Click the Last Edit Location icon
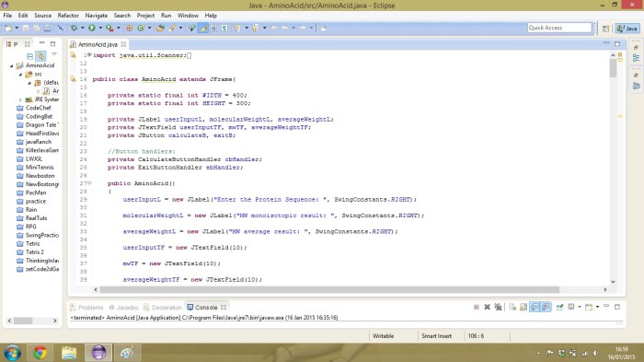The height and width of the screenshot is (362, 644). coord(273,28)
